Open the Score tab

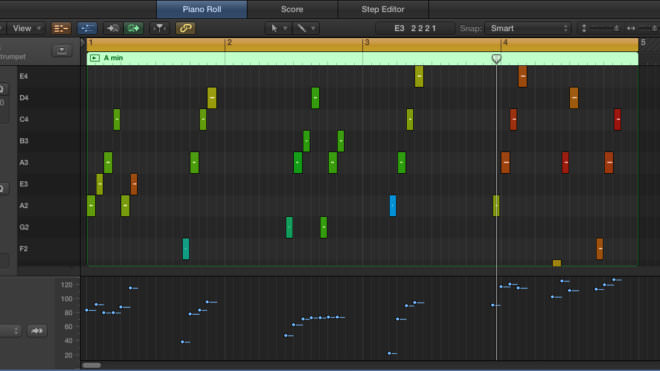pyautogui.click(x=292, y=9)
